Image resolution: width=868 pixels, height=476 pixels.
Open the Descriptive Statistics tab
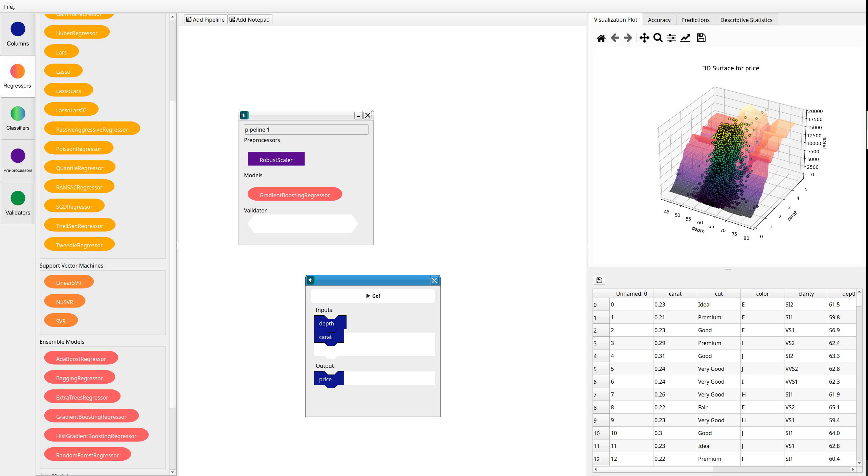coord(746,20)
